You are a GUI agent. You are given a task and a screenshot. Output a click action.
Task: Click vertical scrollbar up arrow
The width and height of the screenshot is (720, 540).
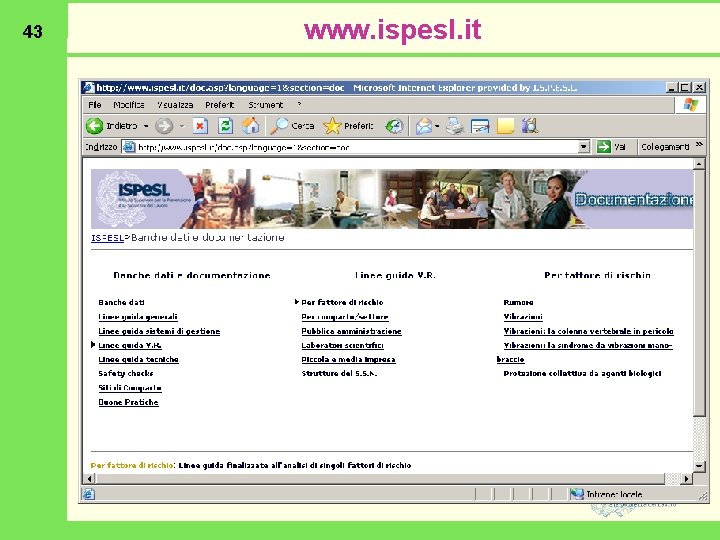pyautogui.click(x=699, y=164)
